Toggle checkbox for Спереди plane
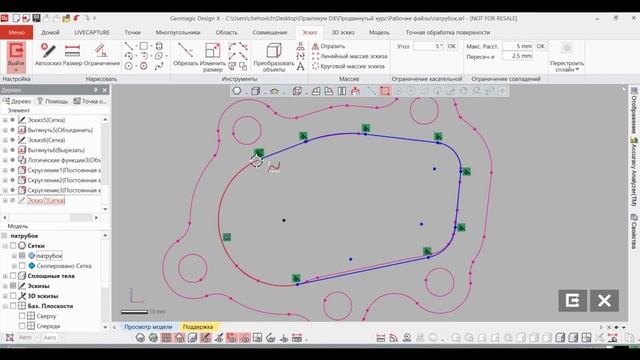Viewport: 640px width, 360px height. [22, 326]
